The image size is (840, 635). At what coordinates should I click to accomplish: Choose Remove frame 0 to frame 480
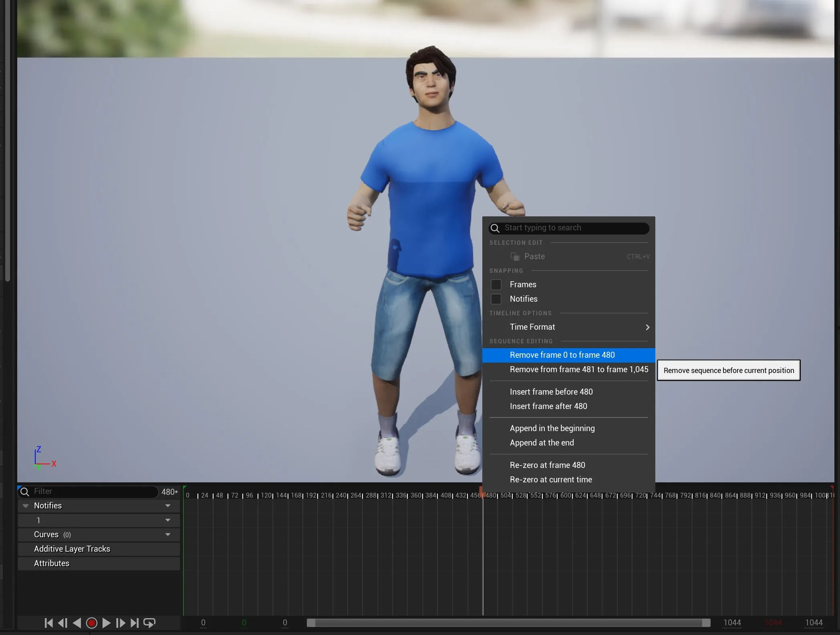(x=562, y=355)
